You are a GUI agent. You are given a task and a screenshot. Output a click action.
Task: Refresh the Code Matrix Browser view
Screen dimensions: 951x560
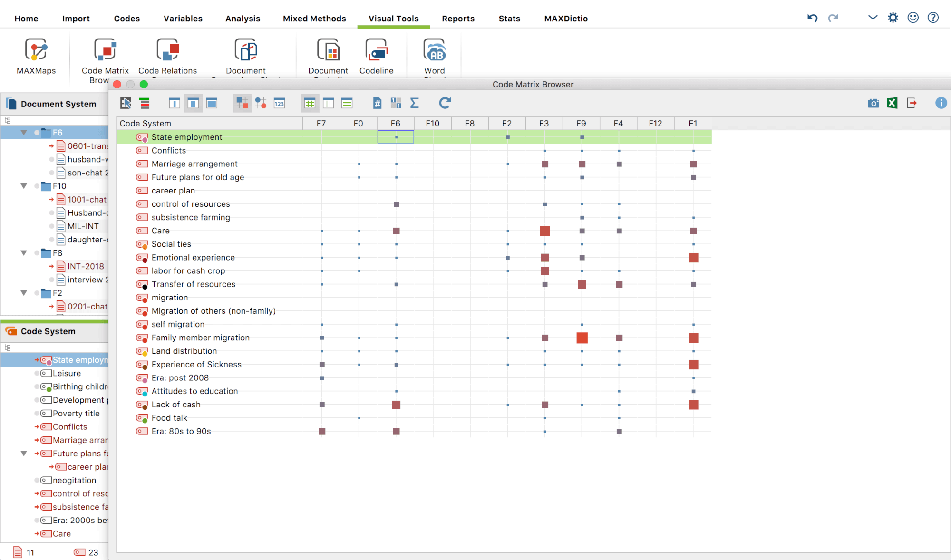tap(445, 103)
